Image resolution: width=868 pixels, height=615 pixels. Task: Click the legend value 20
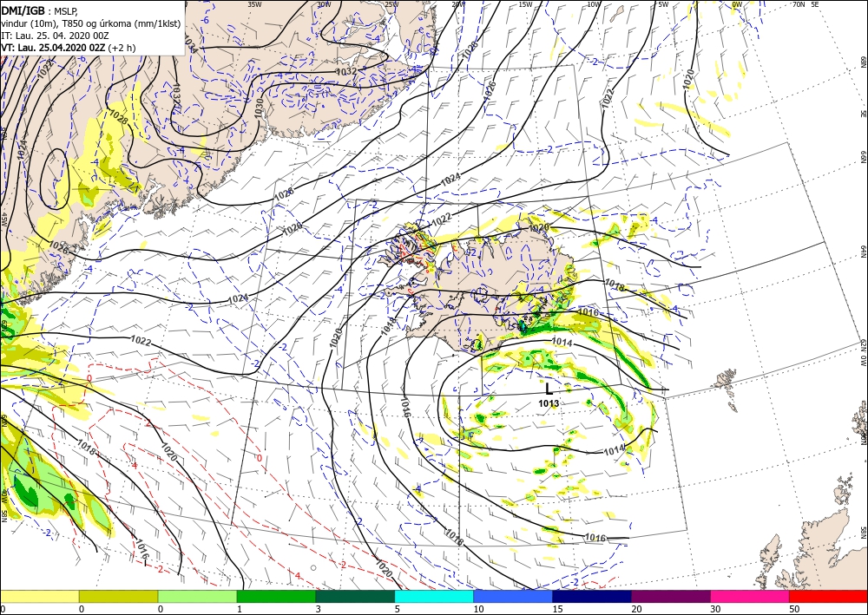pyautogui.click(x=636, y=609)
